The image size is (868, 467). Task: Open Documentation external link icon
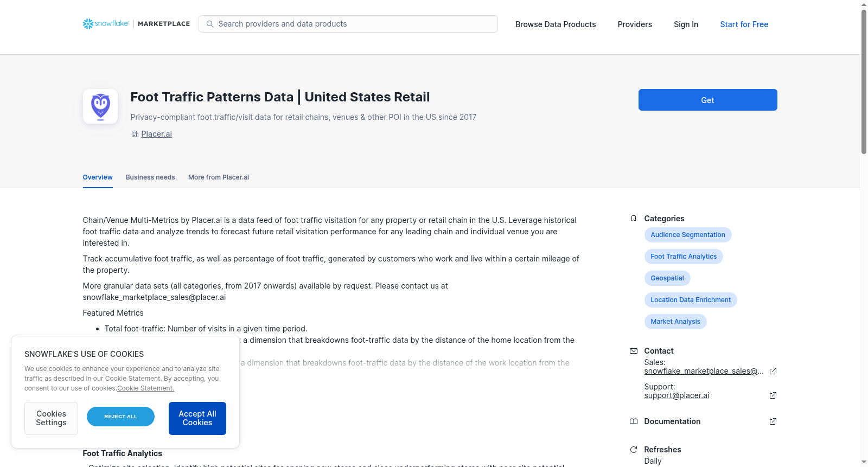click(x=773, y=421)
